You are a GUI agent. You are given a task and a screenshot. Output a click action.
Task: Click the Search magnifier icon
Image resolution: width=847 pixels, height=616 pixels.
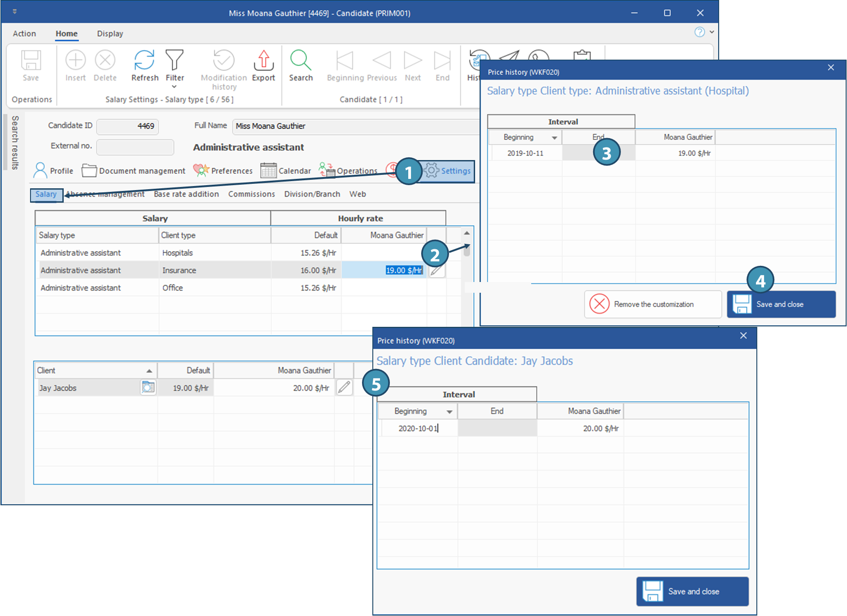tap(301, 61)
